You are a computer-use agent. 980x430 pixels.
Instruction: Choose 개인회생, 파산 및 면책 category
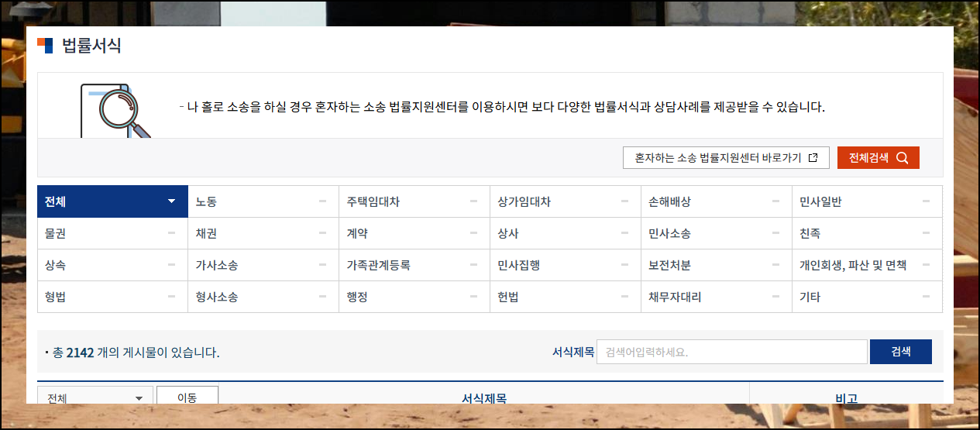click(867, 265)
